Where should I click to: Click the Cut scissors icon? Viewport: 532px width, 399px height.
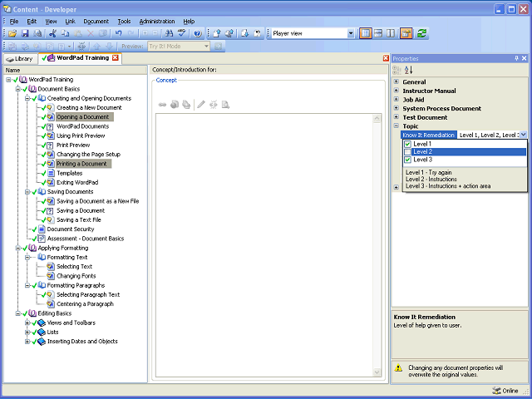52,33
